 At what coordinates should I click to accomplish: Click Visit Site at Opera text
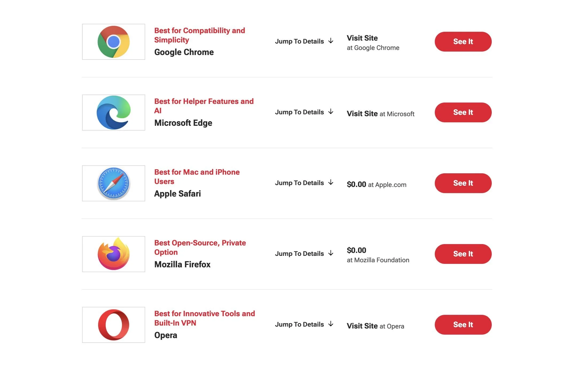pos(375,326)
